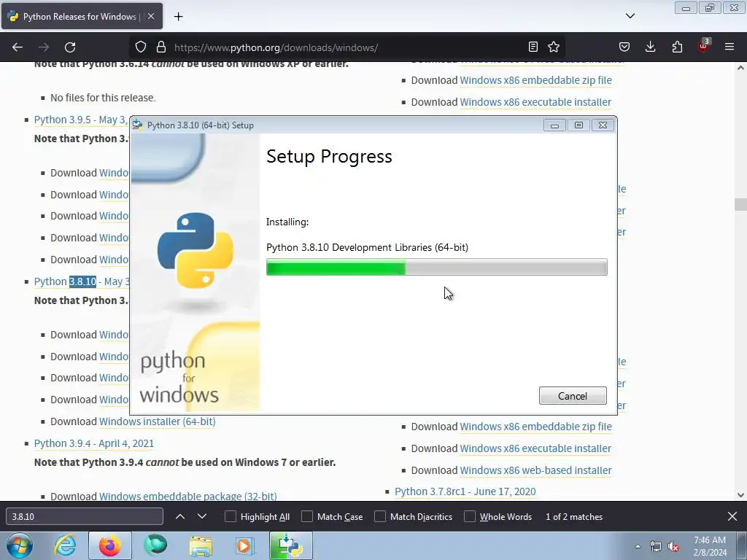Click the address bar URL field

(x=348, y=47)
